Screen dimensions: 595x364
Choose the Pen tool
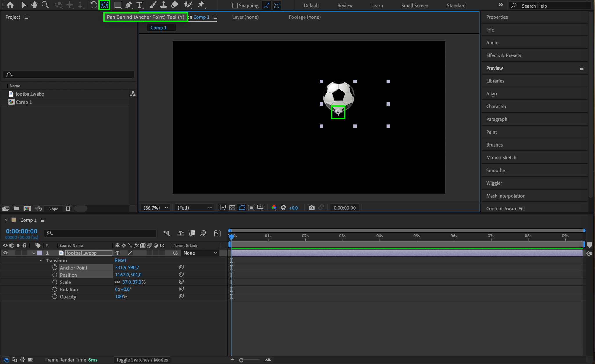(x=128, y=5)
